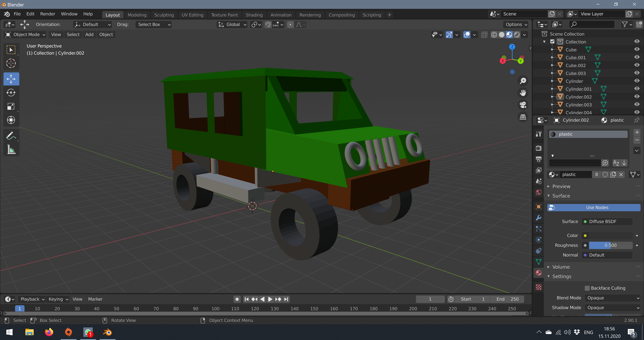
Task: Open the Rendering tab
Action: point(310,15)
